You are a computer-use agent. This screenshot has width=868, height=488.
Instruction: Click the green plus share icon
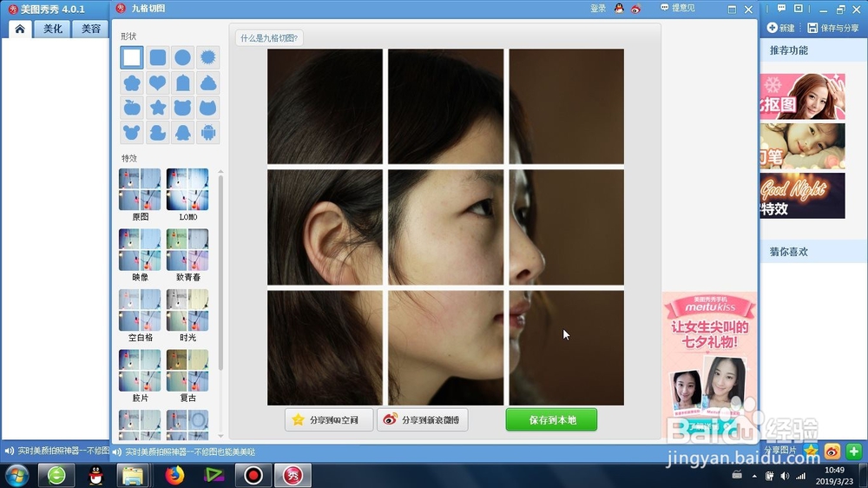(x=853, y=452)
